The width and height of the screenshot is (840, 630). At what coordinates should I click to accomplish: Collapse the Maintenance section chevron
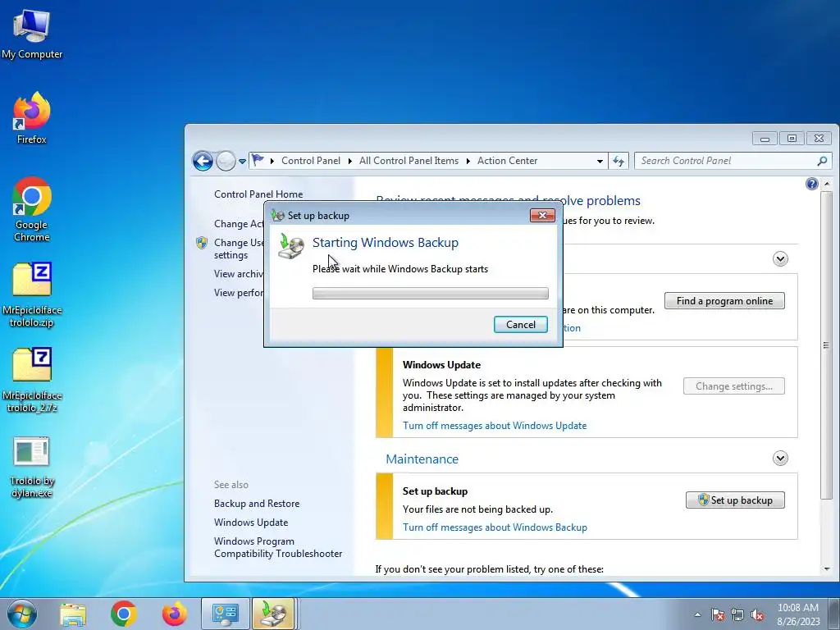click(780, 458)
